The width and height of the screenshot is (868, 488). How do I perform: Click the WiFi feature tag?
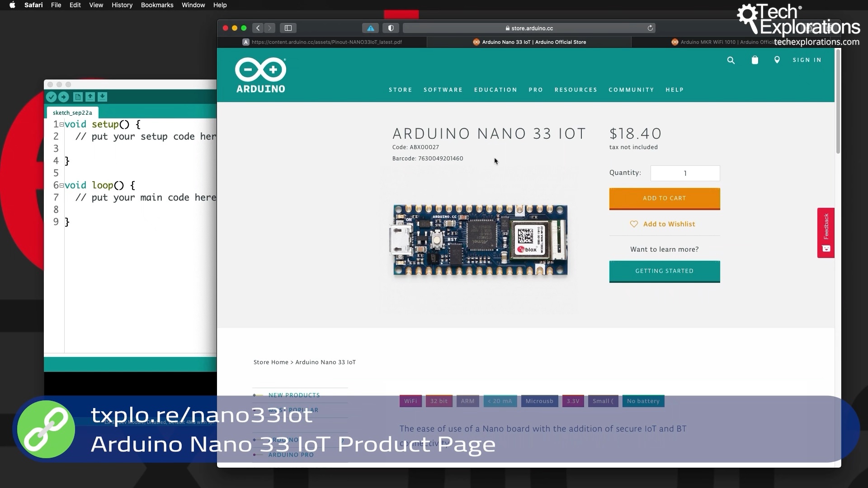[x=410, y=401]
